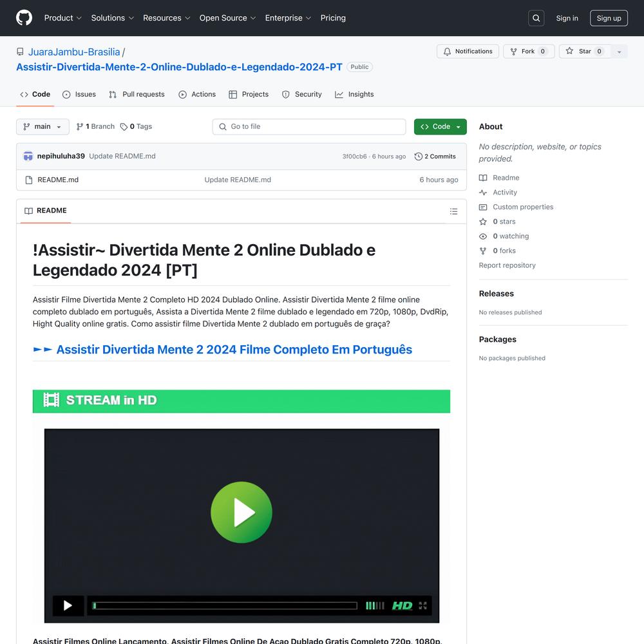
Task: Click the STREAM in HD banner
Action: [241, 401]
